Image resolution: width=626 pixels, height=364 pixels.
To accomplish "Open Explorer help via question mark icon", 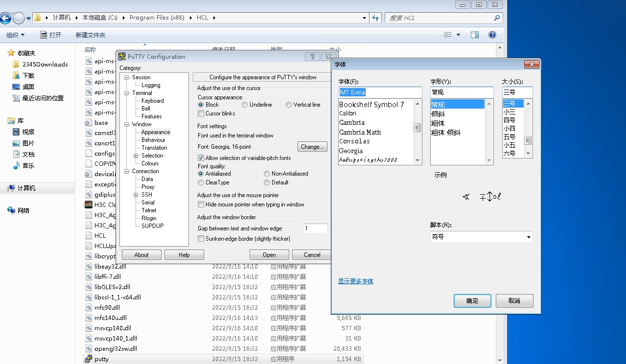I will click(492, 35).
